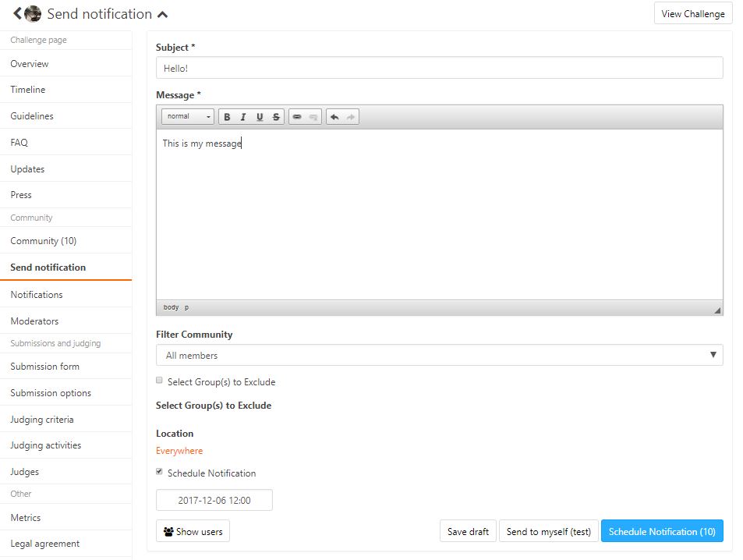The width and height of the screenshot is (743, 560).
Task: Open Legal agreement in the sidebar
Action: (x=65, y=544)
